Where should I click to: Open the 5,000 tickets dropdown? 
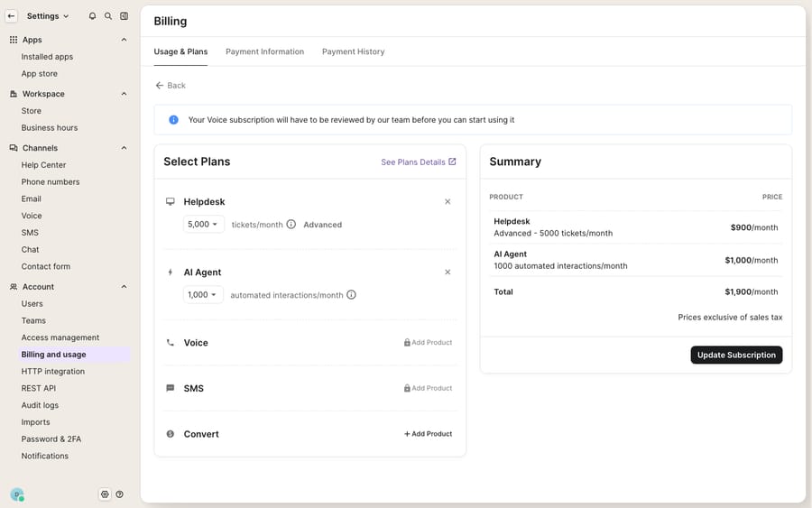tap(203, 225)
